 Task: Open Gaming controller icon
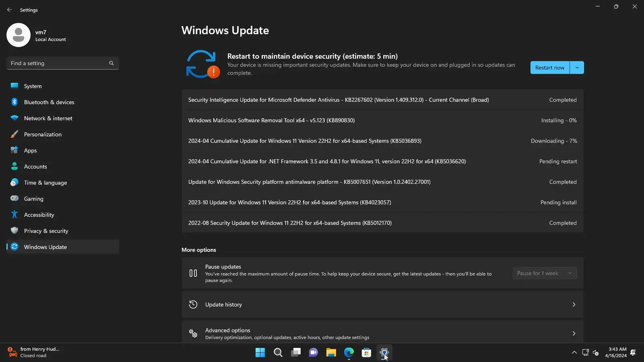tap(14, 198)
